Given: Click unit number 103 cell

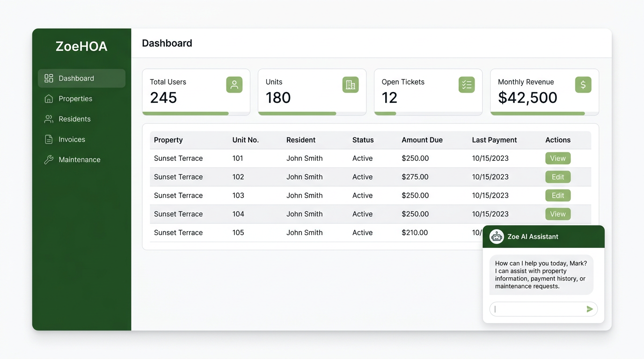Looking at the screenshot, I should (x=238, y=195).
